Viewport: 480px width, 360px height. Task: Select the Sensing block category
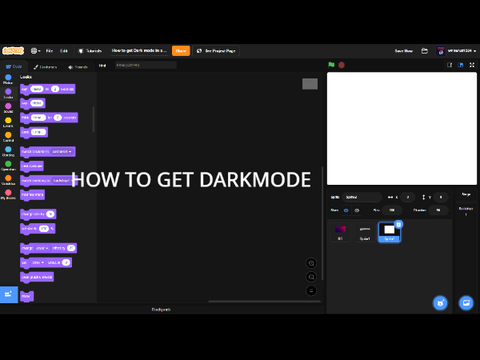(8, 151)
